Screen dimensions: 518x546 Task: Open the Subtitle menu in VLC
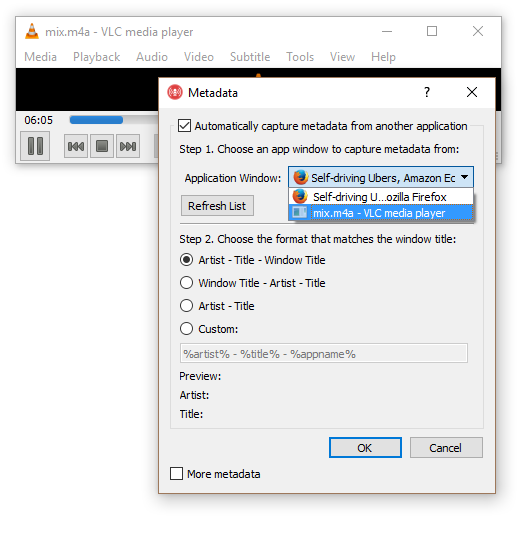point(250,57)
